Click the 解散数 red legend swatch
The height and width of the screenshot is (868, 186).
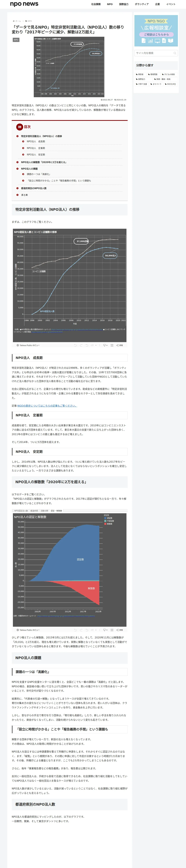(105, 524)
